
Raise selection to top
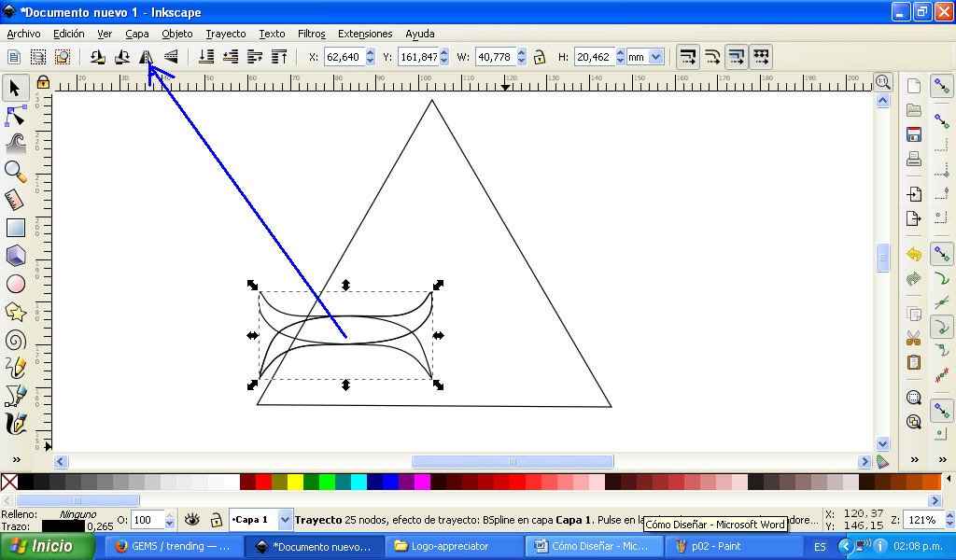click(x=279, y=57)
